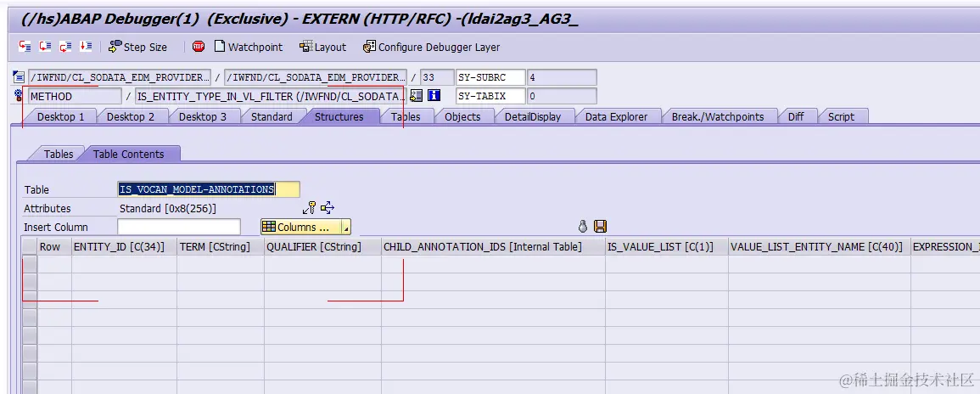The width and height of the screenshot is (980, 394).
Task: Open the Columns dropdown arrow
Action: 347,228
